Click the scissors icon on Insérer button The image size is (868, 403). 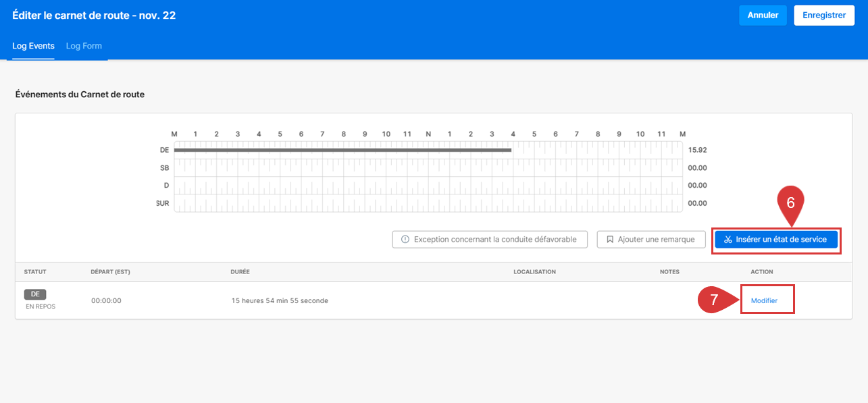click(727, 240)
